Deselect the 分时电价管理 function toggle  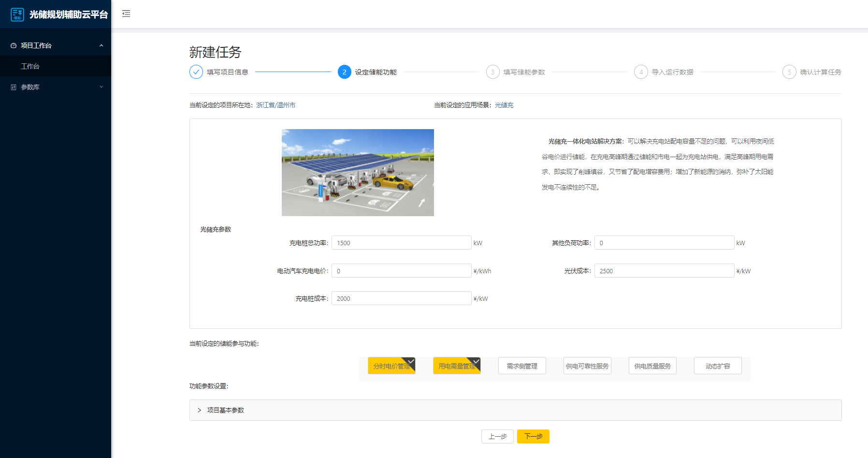[391, 366]
